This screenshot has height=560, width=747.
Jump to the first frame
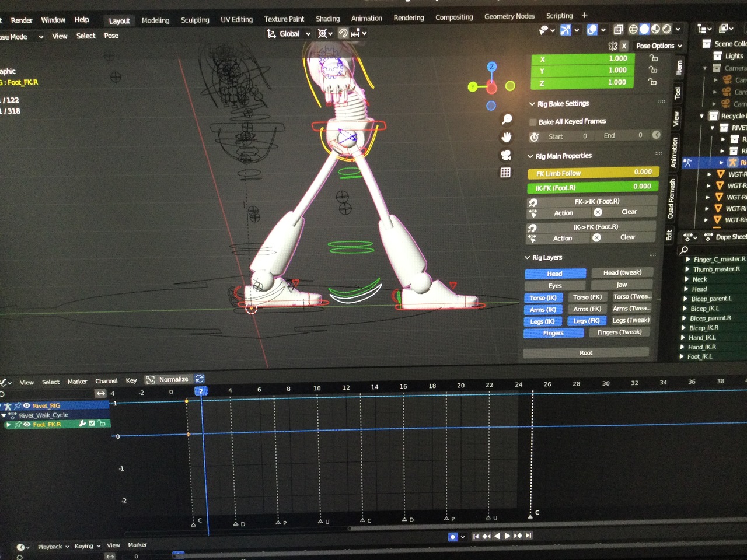[476, 536]
